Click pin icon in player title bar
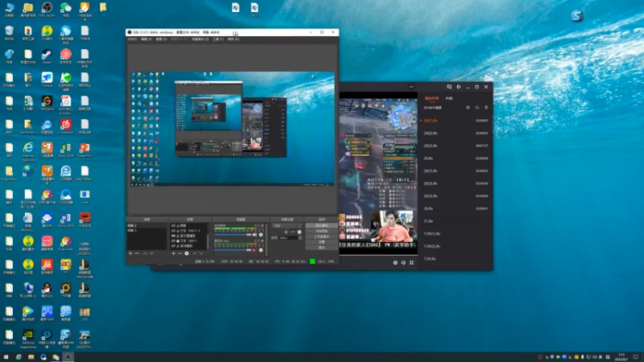This screenshot has height=362, width=644. pyautogui.click(x=458, y=87)
